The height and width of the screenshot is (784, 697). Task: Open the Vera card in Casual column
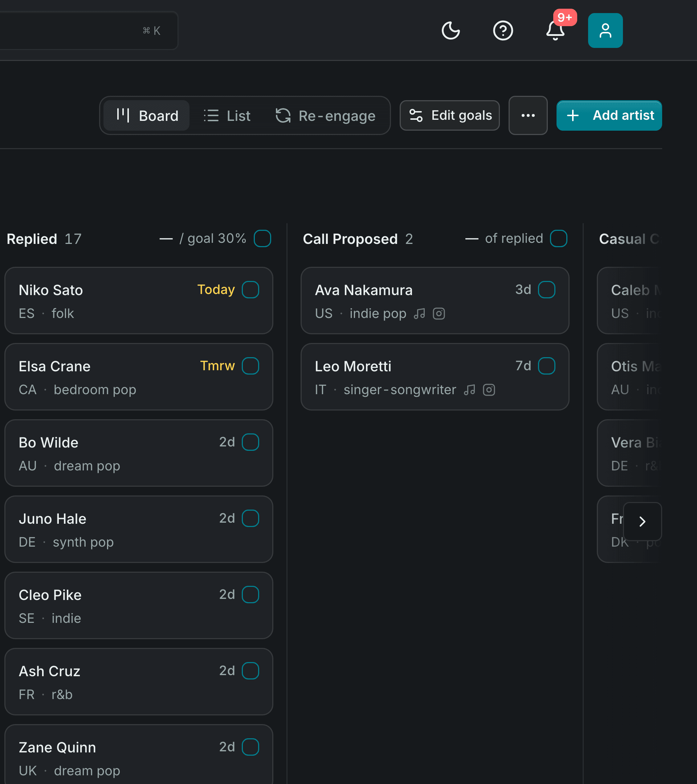coord(629,453)
